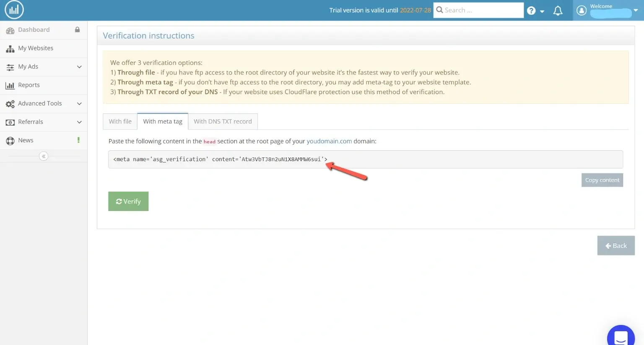Open My Websites in the sidebar
The height and width of the screenshot is (345, 644).
[x=44, y=49]
